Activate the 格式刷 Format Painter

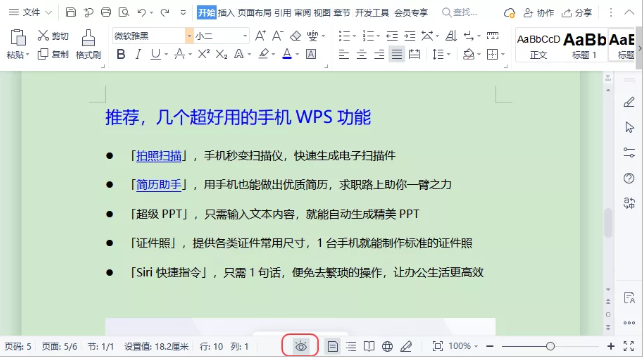click(88, 44)
